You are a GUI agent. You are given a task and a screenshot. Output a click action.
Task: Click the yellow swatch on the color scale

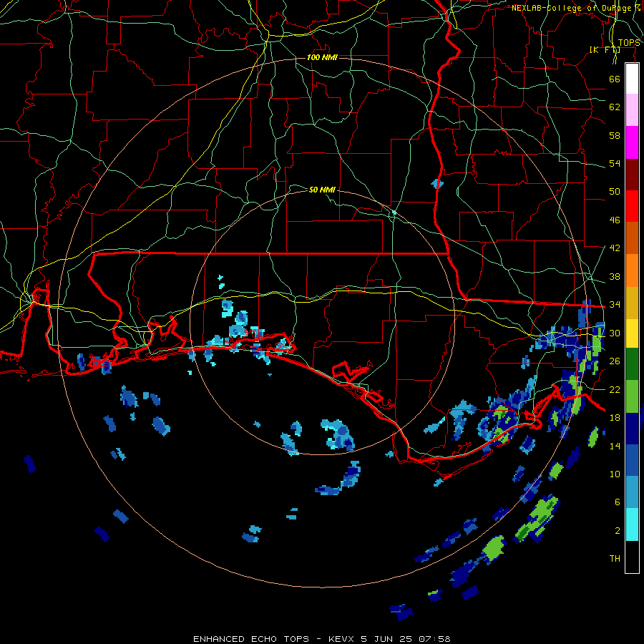pyautogui.click(x=632, y=333)
